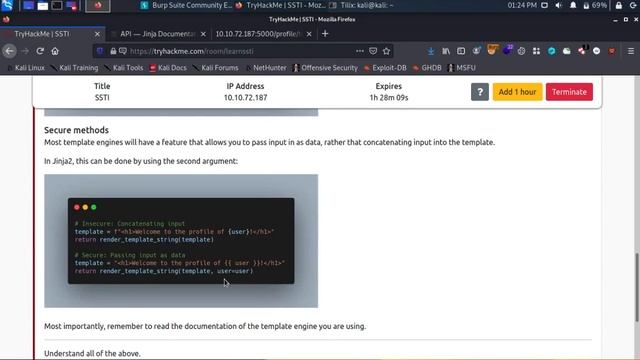Open the four-squares grid extension icon
The height and width of the screenshot is (360, 640).
tap(536, 51)
